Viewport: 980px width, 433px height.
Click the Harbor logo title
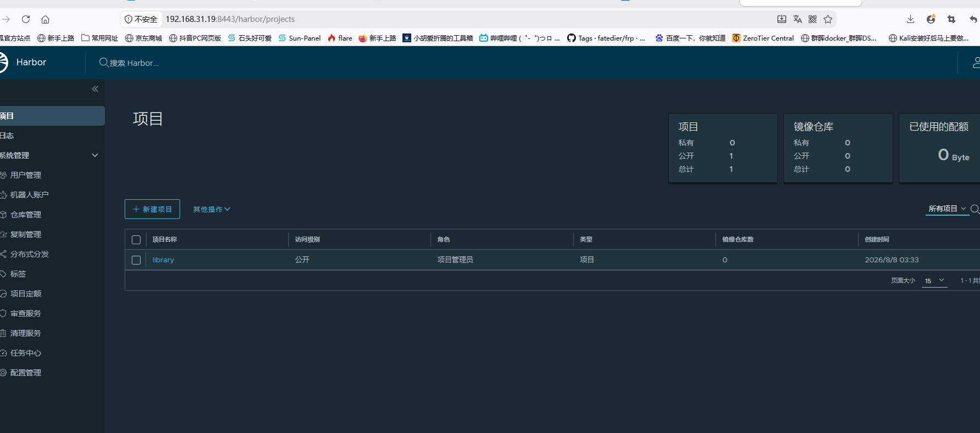pyautogui.click(x=31, y=62)
